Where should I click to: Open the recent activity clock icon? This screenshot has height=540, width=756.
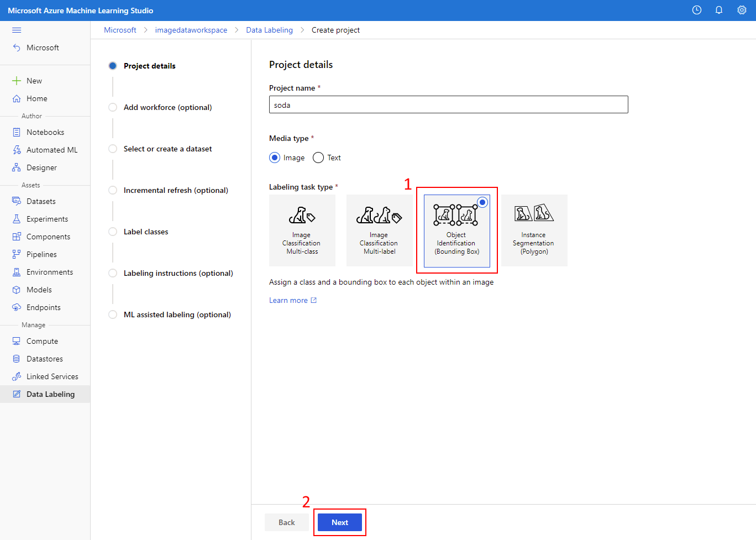click(697, 10)
